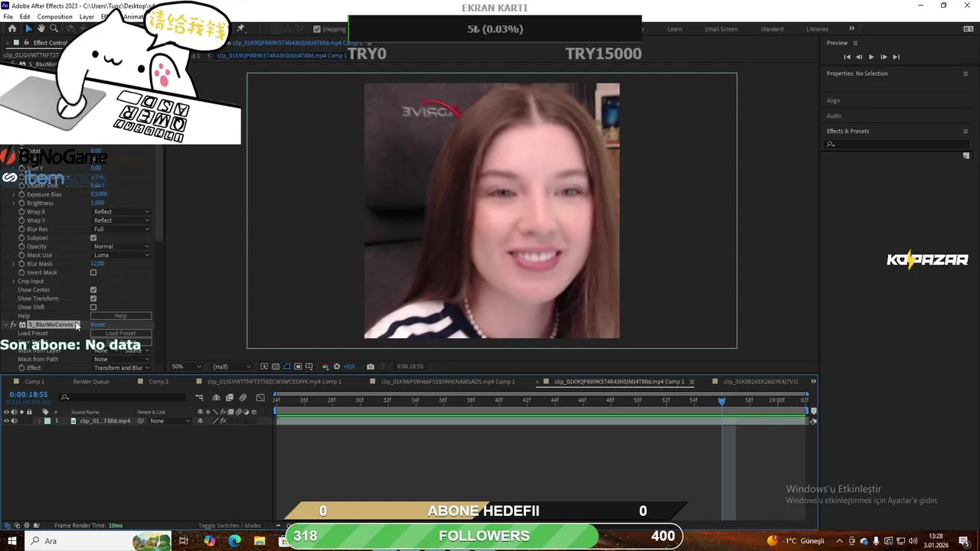The image size is (980, 551).
Task: Switch to the Render Queue tab
Action: point(91,381)
